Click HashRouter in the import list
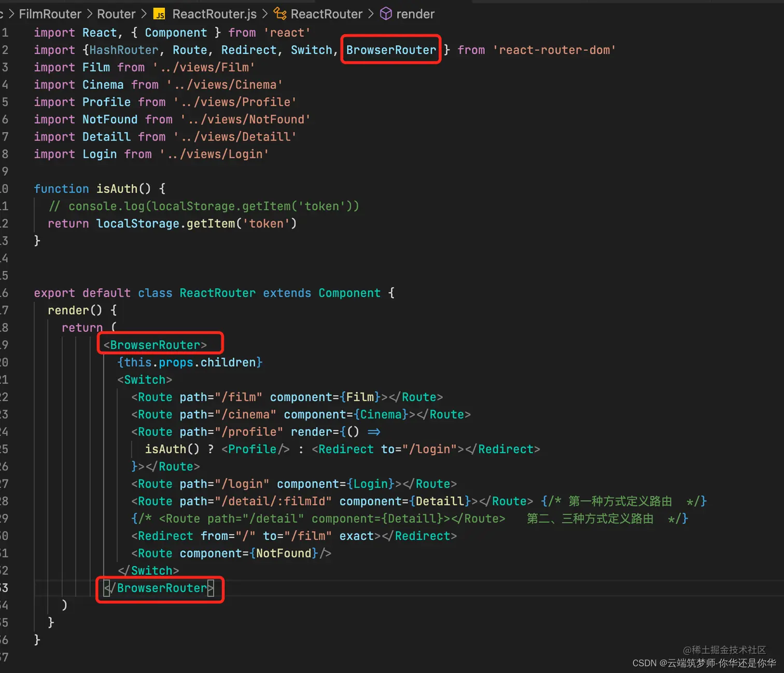784x673 pixels. (124, 50)
